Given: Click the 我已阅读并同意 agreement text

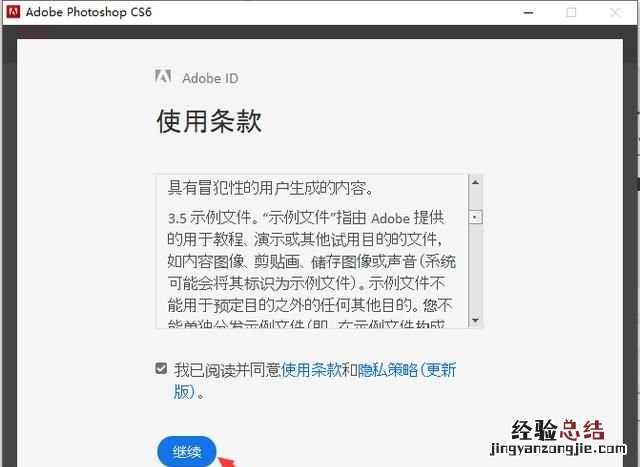Looking at the screenshot, I should 227,370.
